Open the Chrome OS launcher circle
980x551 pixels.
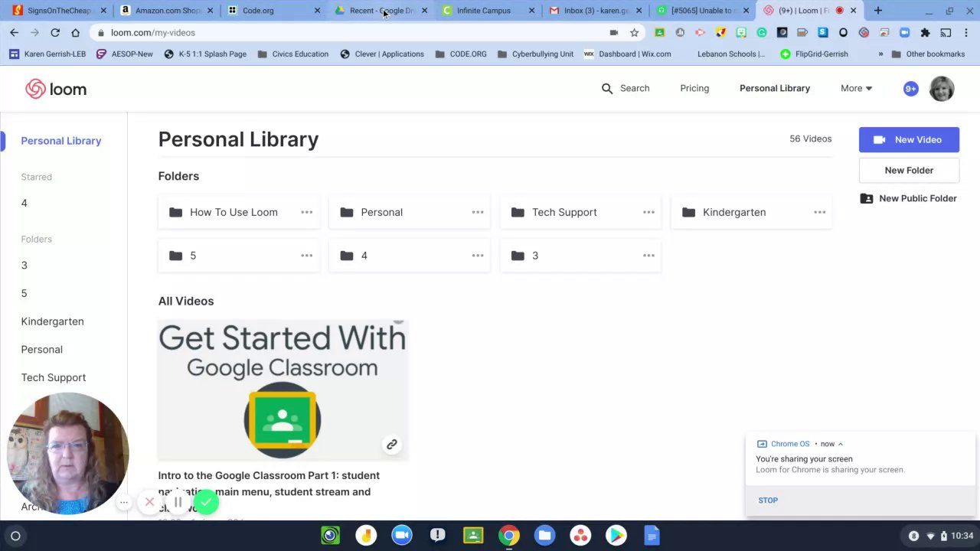click(x=15, y=536)
